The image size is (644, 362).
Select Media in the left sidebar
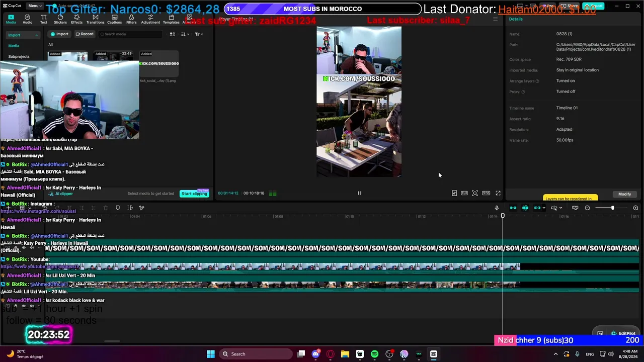[x=14, y=46]
